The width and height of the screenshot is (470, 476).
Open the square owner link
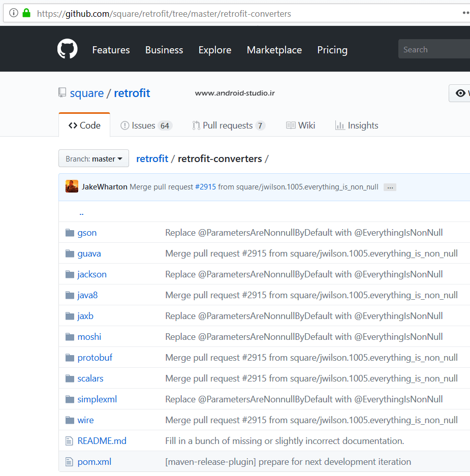87,93
